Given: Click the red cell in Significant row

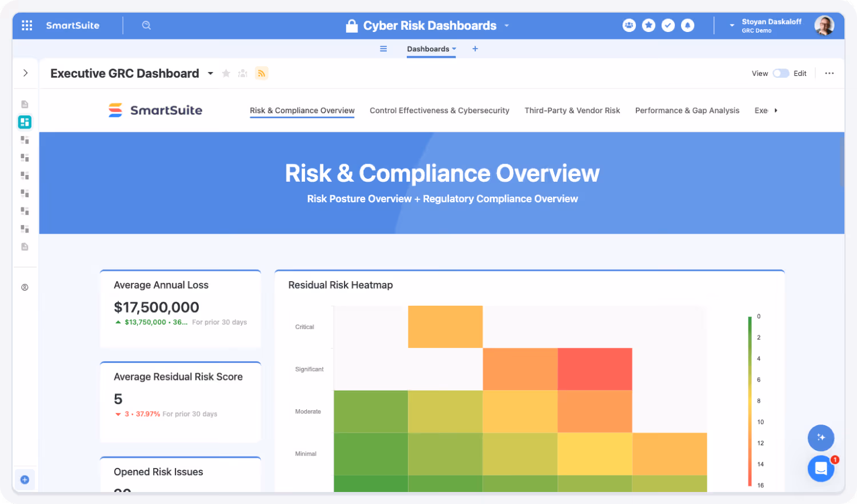Looking at the screenshot, I should [595, 369].
